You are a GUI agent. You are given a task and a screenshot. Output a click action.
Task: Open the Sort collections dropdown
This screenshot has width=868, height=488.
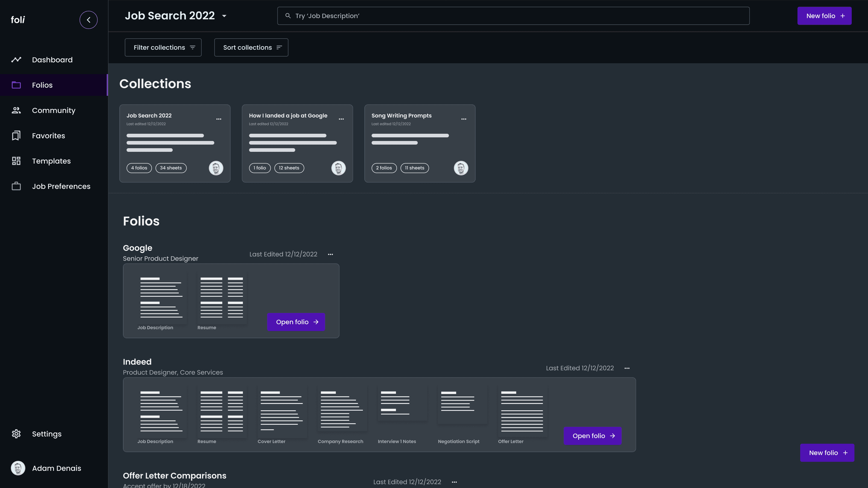tap(251, 48)
